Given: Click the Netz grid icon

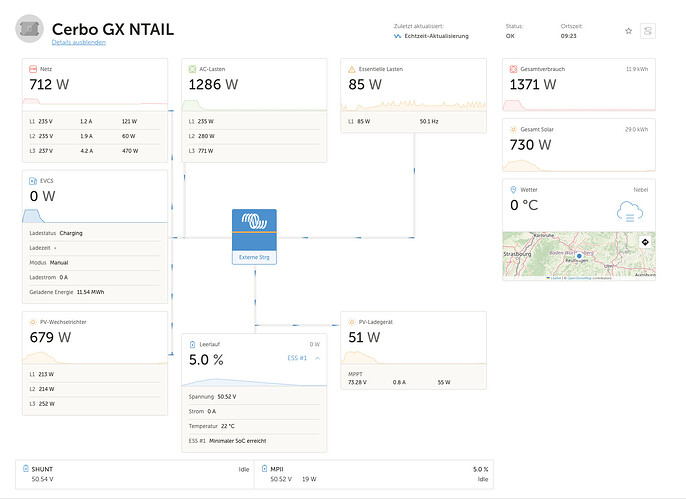Looking at the screenshot, I should (33, 69).
